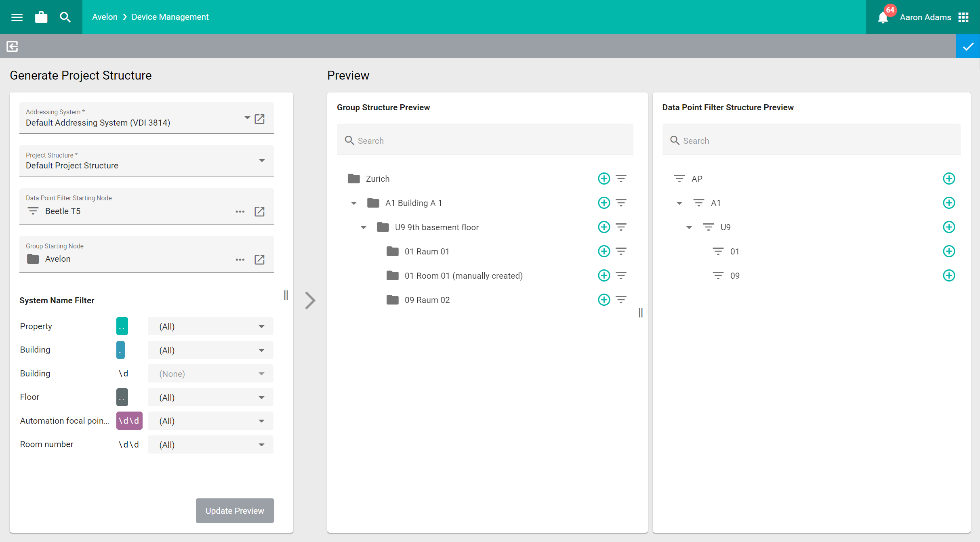The height and width of the screenshot is (542, 980).
Task: Select the Zurich tree item
Action: pyautogui.click(x=377, y=179)
